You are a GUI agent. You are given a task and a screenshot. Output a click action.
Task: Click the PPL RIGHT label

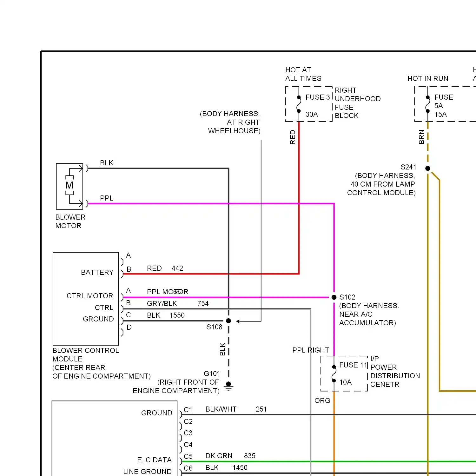pyautogui.click(x=311, y=350)
